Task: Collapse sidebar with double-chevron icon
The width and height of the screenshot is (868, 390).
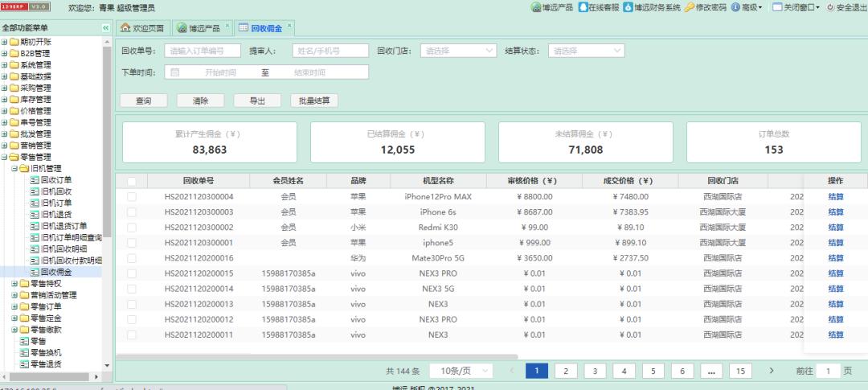Action: [106, 27]
